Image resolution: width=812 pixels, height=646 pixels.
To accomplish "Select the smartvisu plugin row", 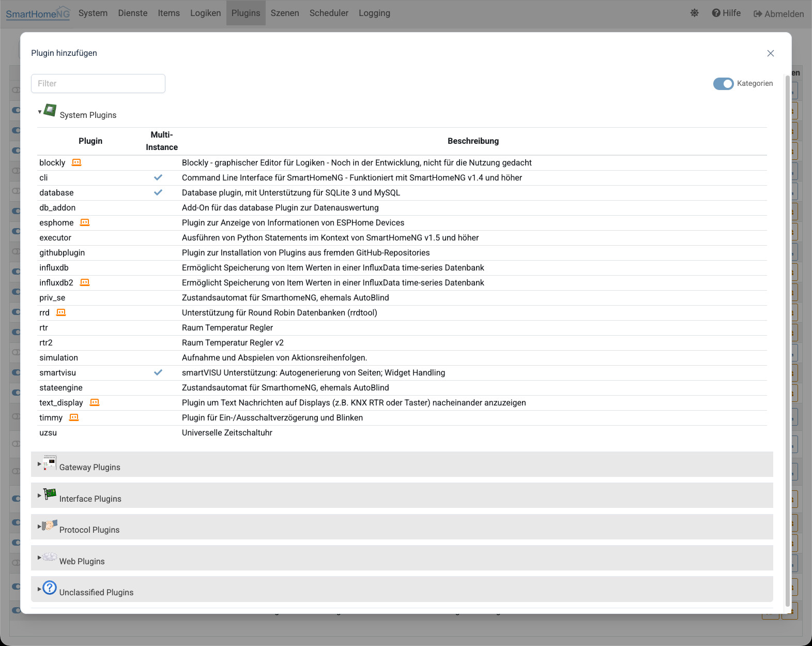I will tap(402, 372).
